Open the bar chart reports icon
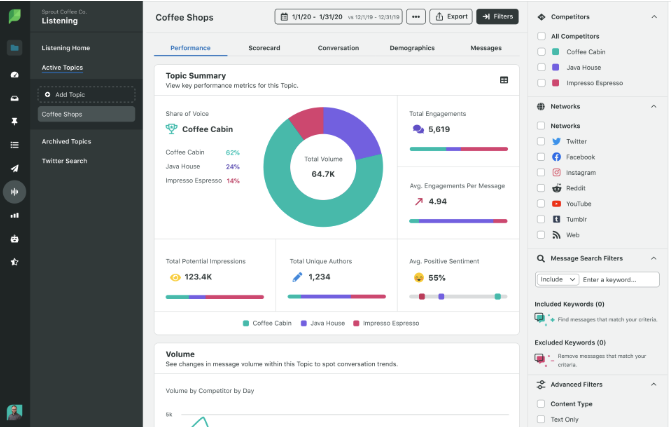 15,215
